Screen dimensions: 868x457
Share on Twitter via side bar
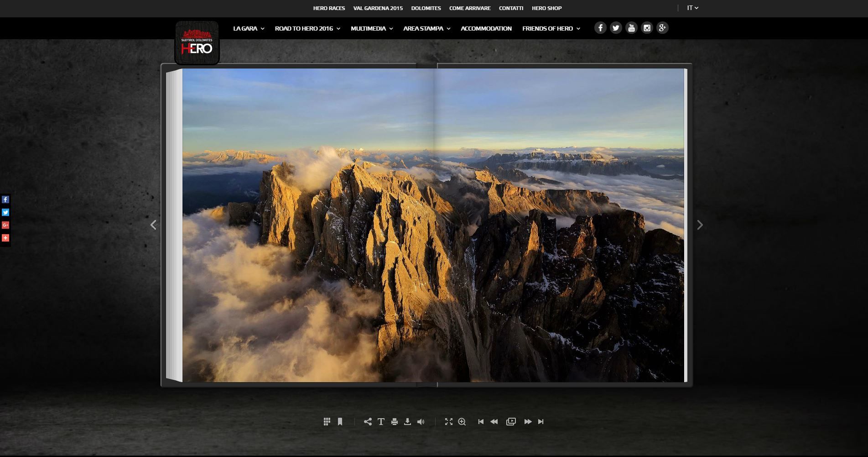(5, 212)
